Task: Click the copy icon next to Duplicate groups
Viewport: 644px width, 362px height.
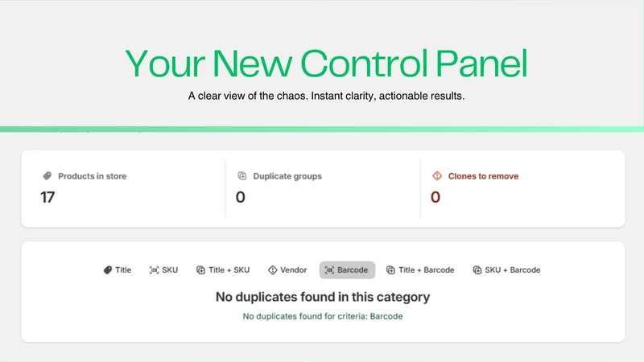Action: (242, 176)
